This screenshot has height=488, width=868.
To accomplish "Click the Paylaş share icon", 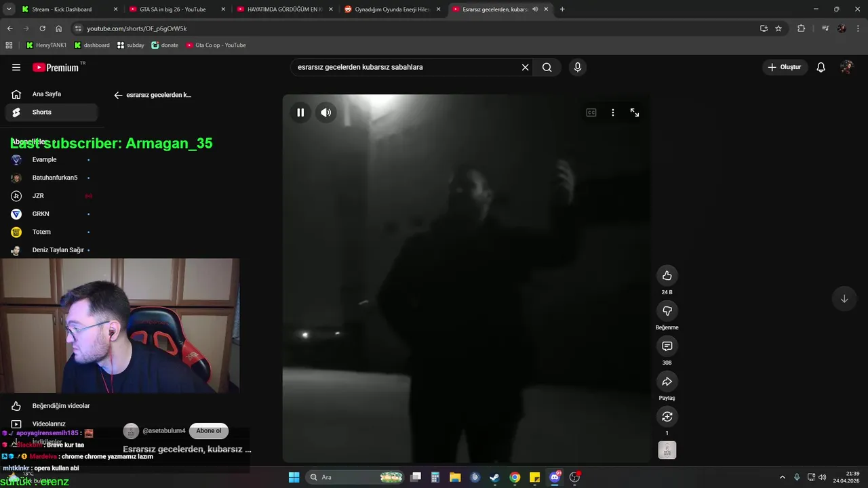I will (667, 381).
